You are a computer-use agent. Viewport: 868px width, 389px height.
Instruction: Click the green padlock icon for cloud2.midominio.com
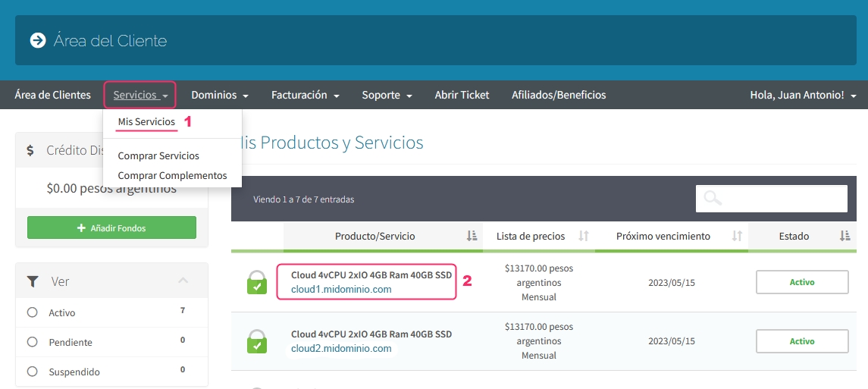point(257,341)
